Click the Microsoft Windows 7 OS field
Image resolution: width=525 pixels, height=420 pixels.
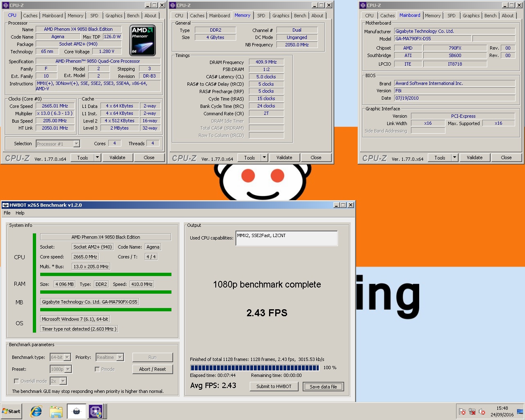(x=75, y=319)
